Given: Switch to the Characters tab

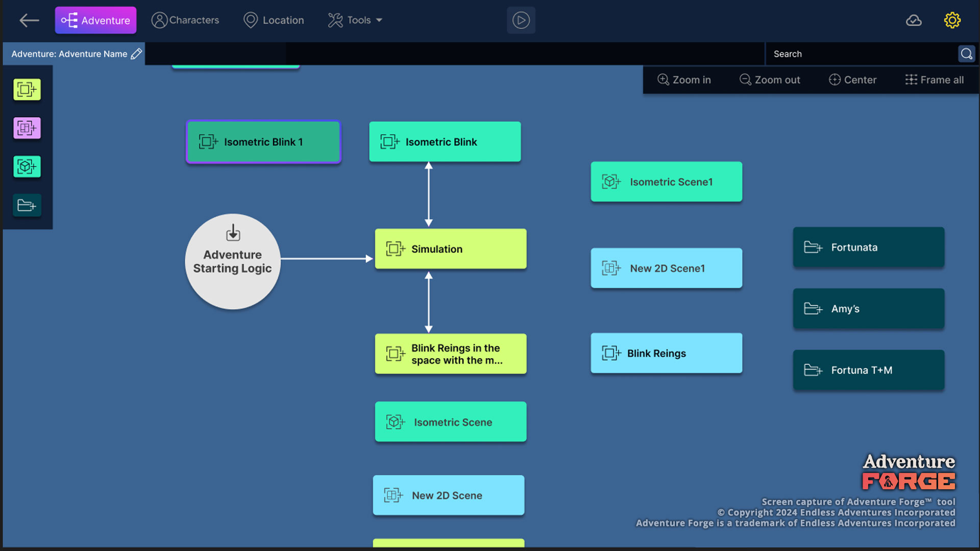Looking at the screenshot, I should click(x=185, y=20).
